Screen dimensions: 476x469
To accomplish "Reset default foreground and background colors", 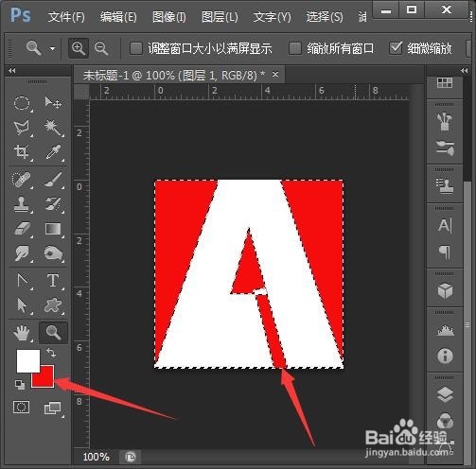I will (20, 385).
